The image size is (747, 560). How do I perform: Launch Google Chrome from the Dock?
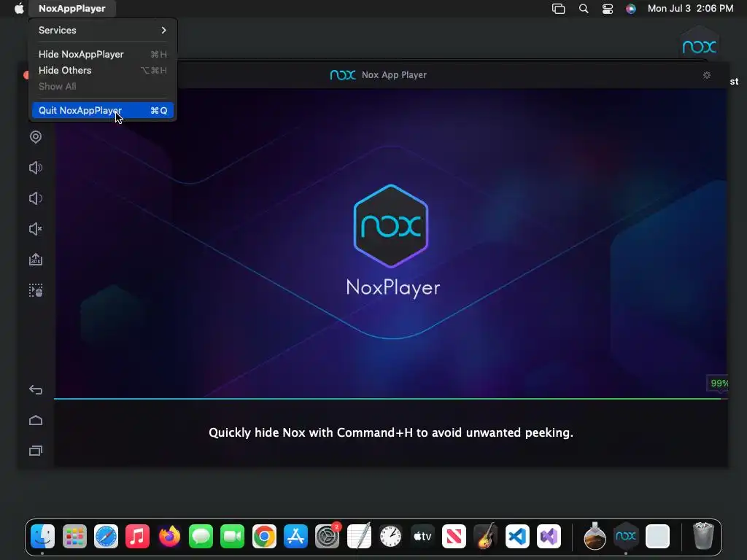pos(264,536)
